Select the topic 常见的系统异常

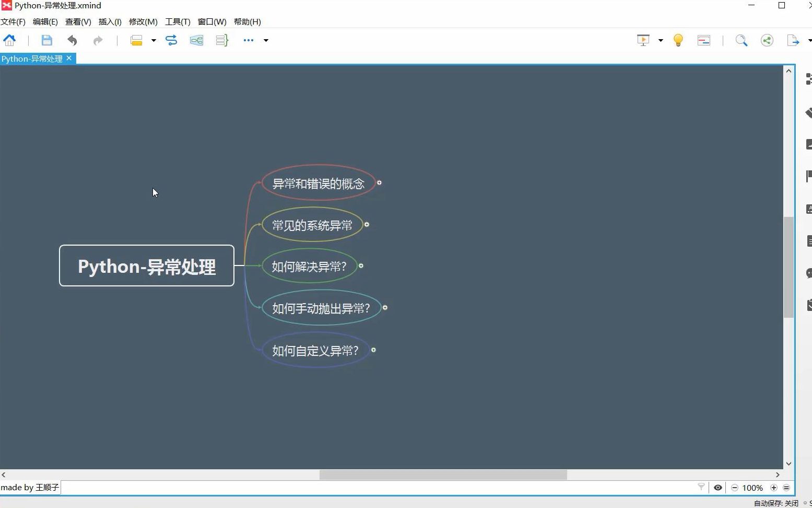[312, 225]
